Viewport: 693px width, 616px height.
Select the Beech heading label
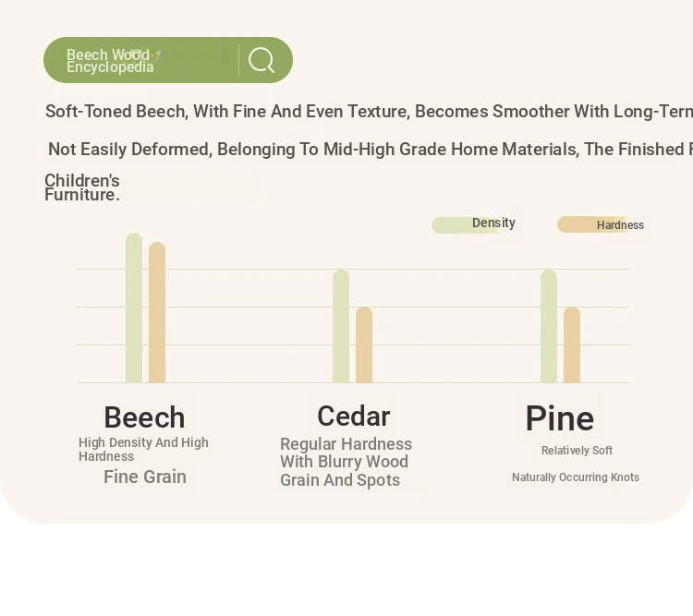tap(144, 417)
